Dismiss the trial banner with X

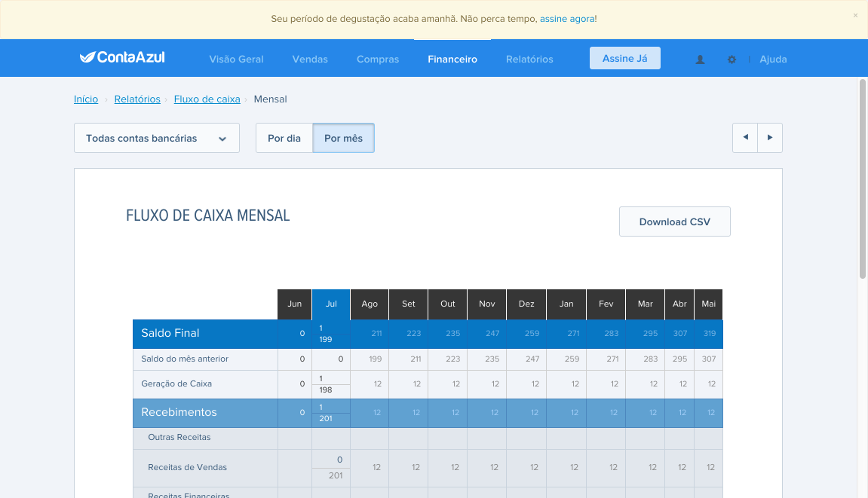[855, 16]
